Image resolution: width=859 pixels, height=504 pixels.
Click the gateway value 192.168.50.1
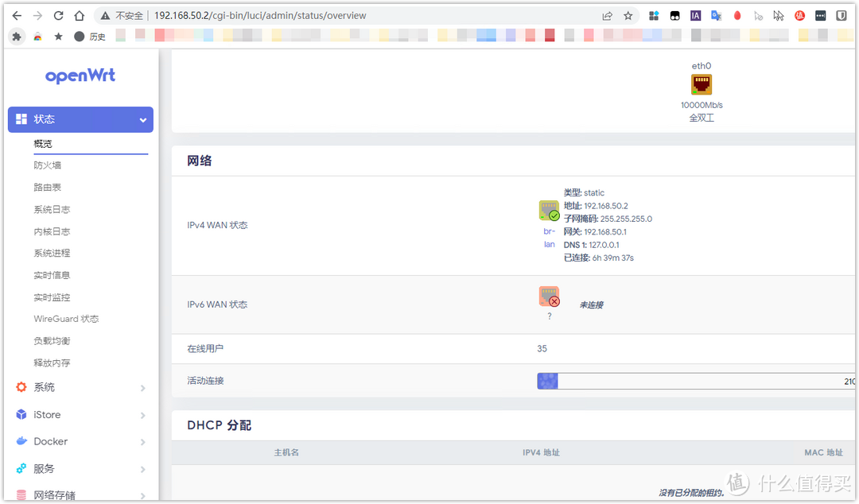tap(604, 232)
